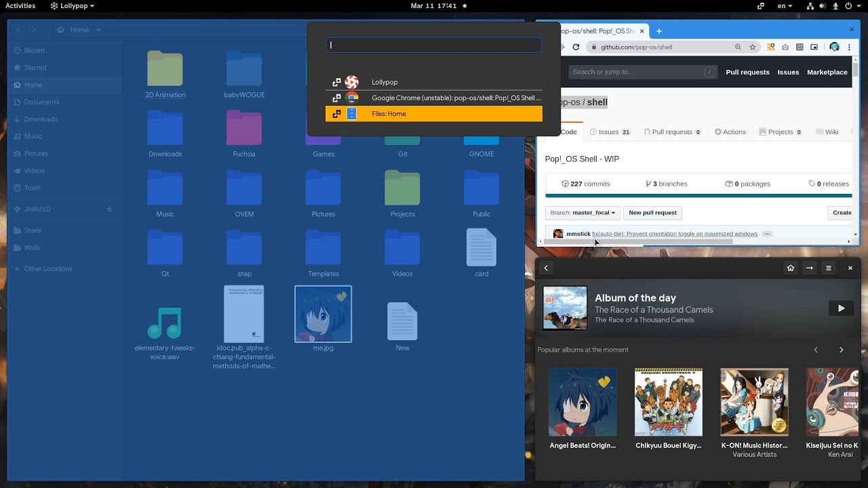Open Issues in GitHub's top navigation
868x488 pixels.
(x=788, y=72)
